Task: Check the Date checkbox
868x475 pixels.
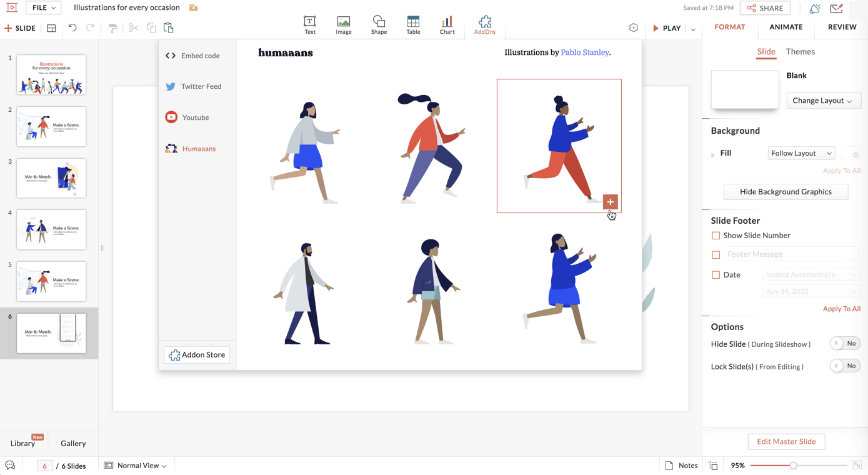Action: (716, 275)
